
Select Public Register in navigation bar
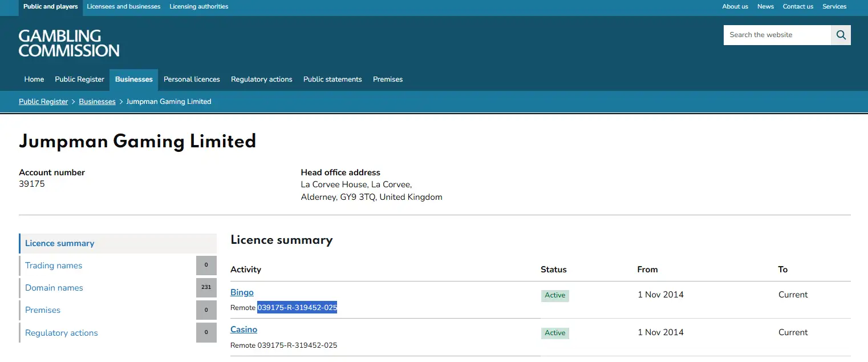[x=80, y=79]
